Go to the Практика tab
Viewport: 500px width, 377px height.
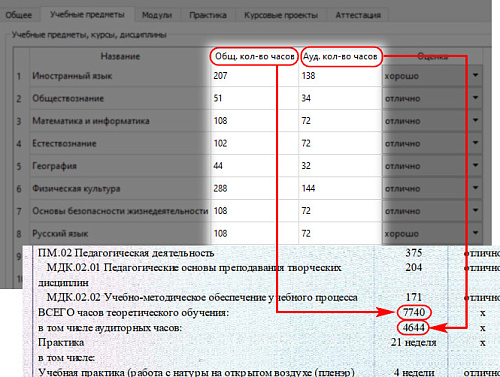pyautogui.click(x=208, y=15)
